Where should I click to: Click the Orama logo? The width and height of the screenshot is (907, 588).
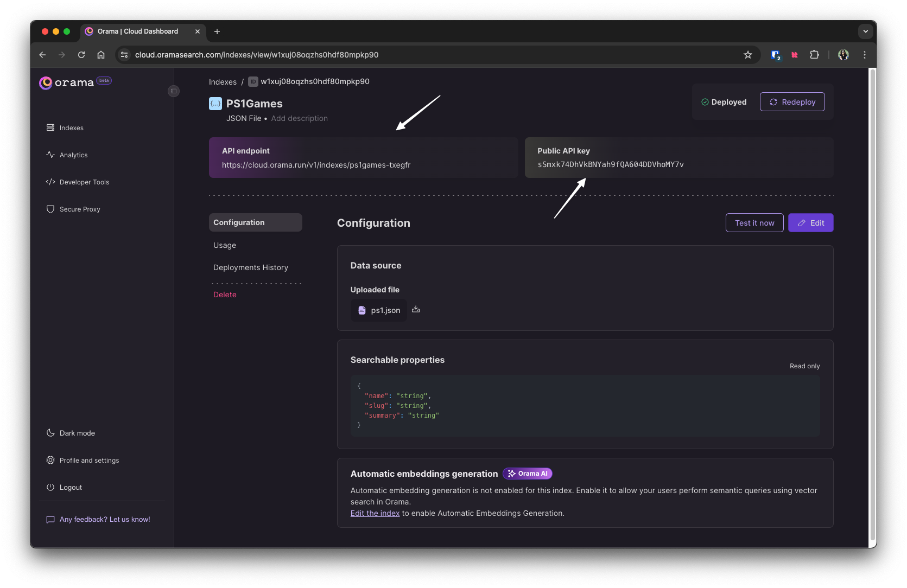[66, 82]
